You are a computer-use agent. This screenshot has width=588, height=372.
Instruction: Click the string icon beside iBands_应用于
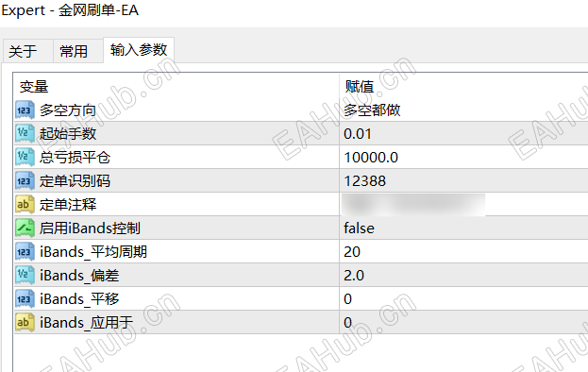[25, 323]
